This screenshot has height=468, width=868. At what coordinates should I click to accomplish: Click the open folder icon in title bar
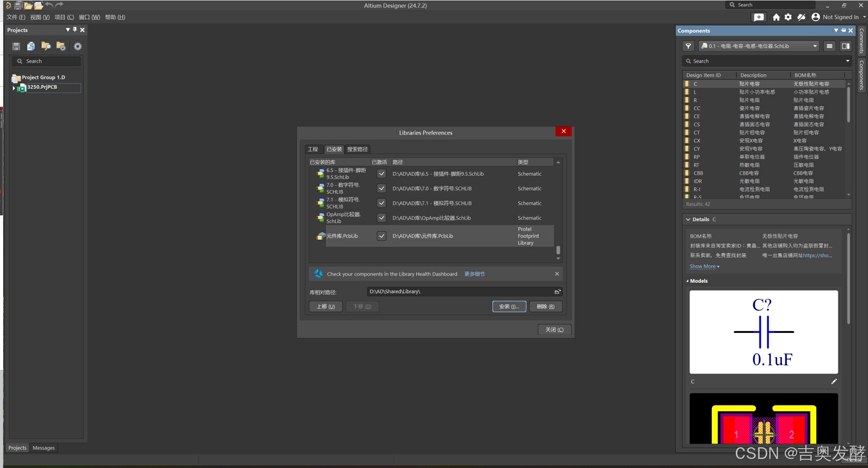tap(28, 5)
